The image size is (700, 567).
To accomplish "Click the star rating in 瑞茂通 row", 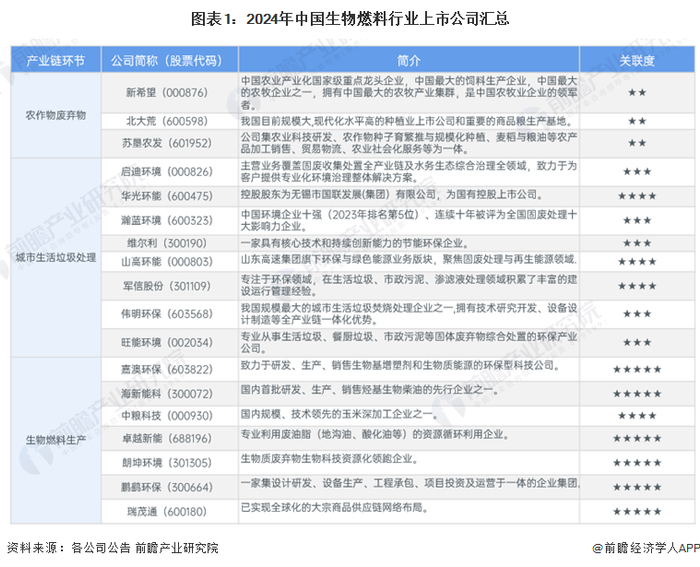I will 637,512.
